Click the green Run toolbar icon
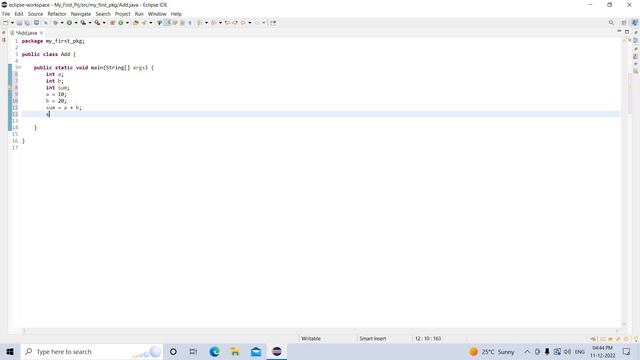 69,23
